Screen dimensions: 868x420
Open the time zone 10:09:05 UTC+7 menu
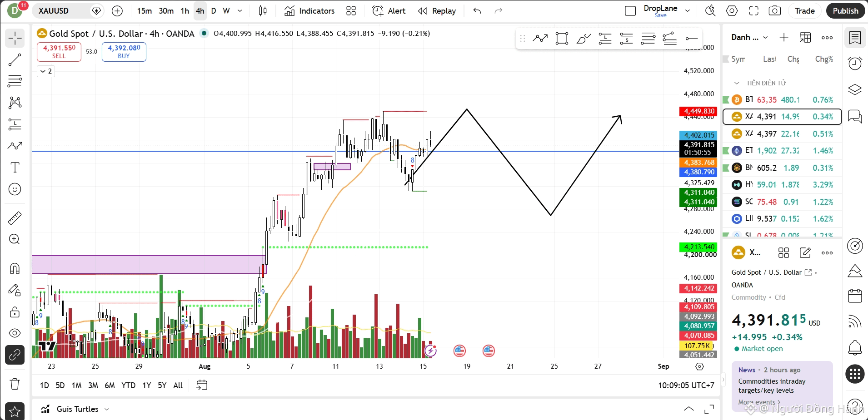pos(686,385)
